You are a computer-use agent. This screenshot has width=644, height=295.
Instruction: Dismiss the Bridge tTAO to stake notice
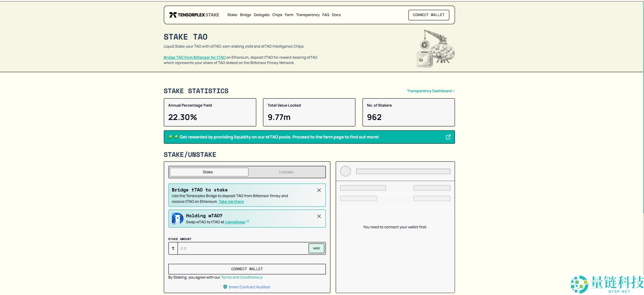pos(319,190)
